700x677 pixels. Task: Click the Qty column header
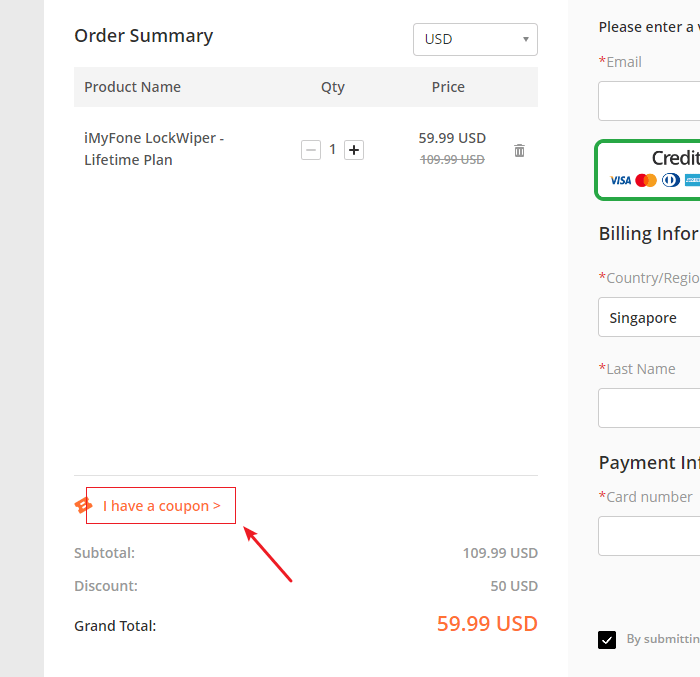(x=333, y=88)
